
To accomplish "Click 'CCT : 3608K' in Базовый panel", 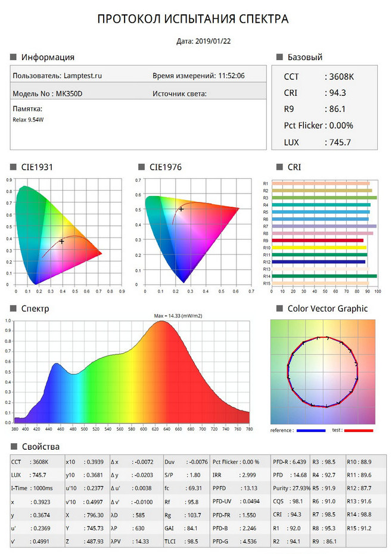I will click(x=319, y=77).
